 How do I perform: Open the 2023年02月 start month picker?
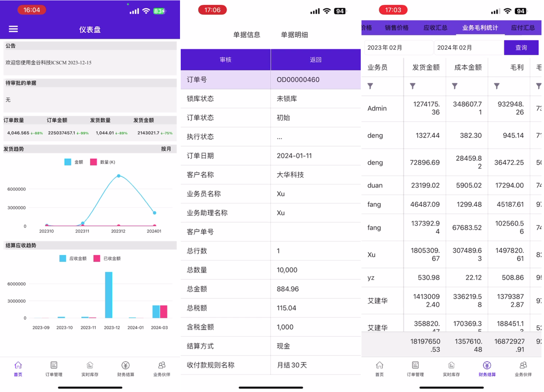[398, 48]
